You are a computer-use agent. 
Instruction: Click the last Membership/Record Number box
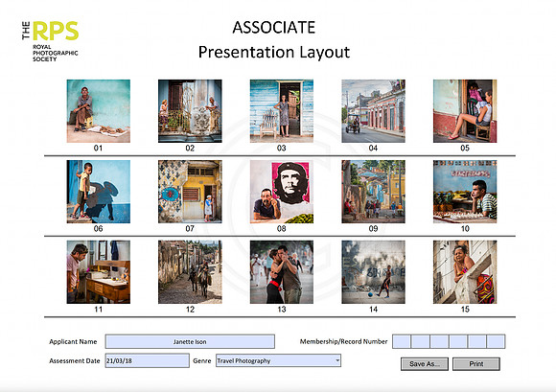(x=496, y=341)
